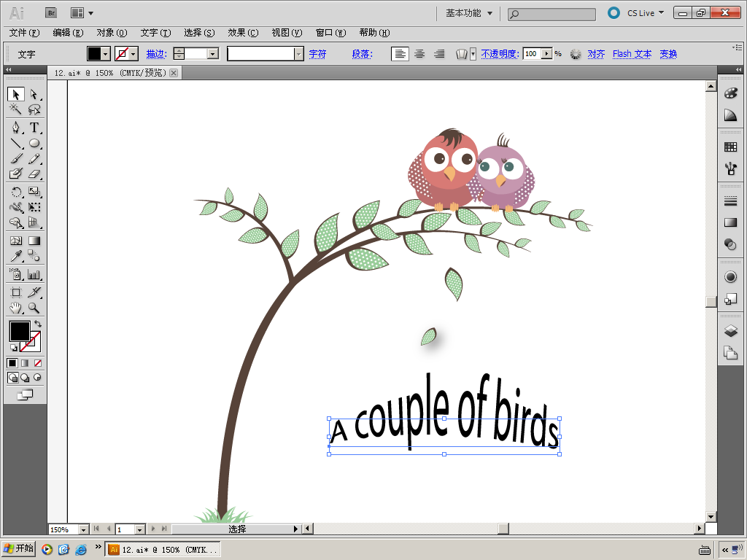Screen dimensions: 747x560
Task: Click the Adobe Bridge button
Action: pyautogui.click(x=51, y=12)
